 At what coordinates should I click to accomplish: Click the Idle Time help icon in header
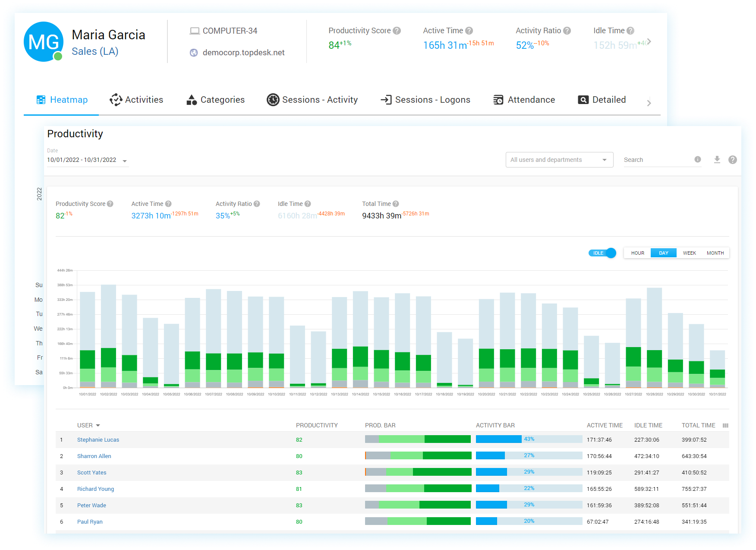point(630,31)
